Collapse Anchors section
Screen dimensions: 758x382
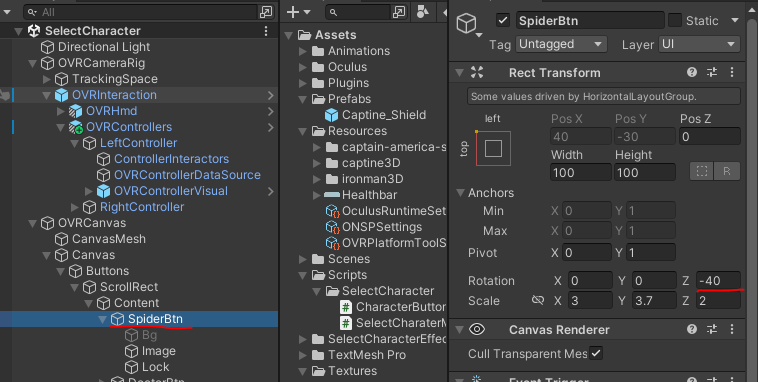click(461, 192)
